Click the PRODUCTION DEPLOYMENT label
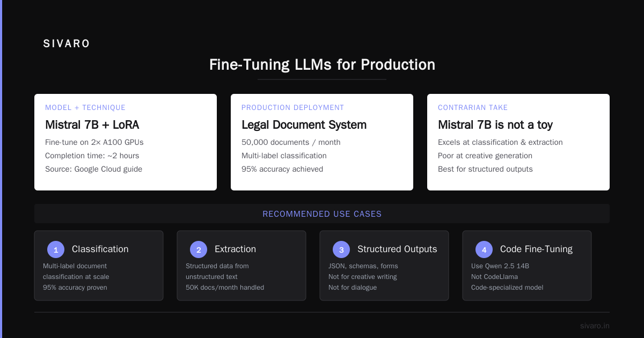Screen dimensions: 644x338 point(293,108)
